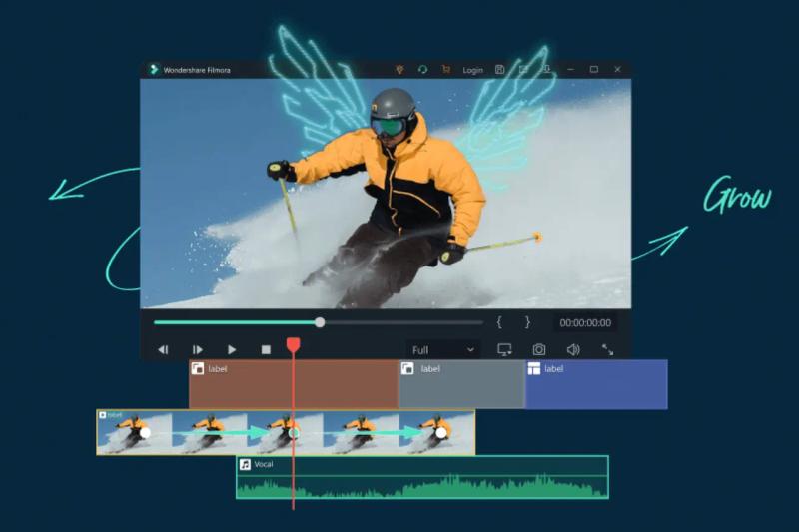Open the Full preview quality dropdown
The image size is (799, 532).
442,349
